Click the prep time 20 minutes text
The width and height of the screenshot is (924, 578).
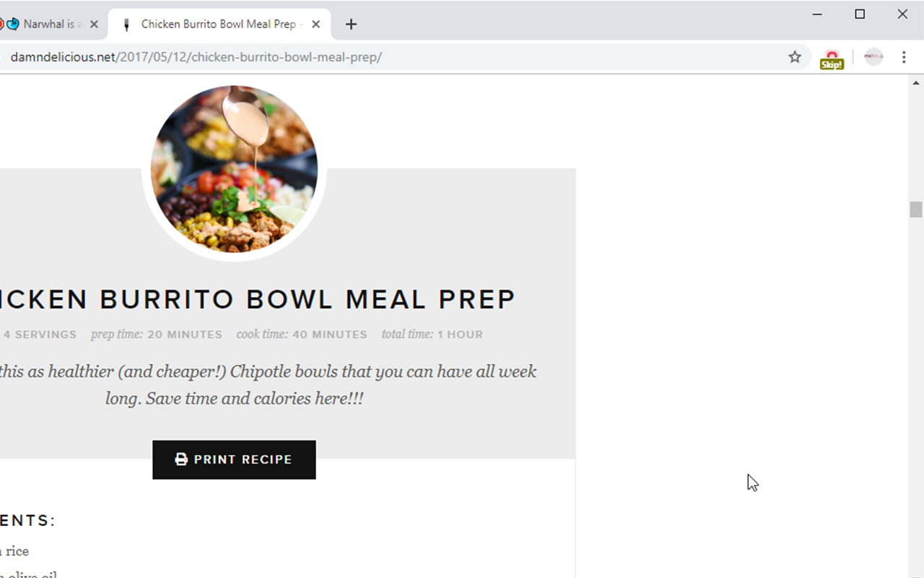click(x=157, y=335)
